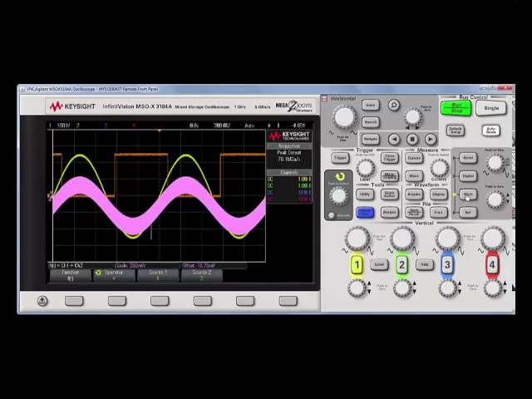
Task: Click the Meas button
Action: [x=414, y=176]
